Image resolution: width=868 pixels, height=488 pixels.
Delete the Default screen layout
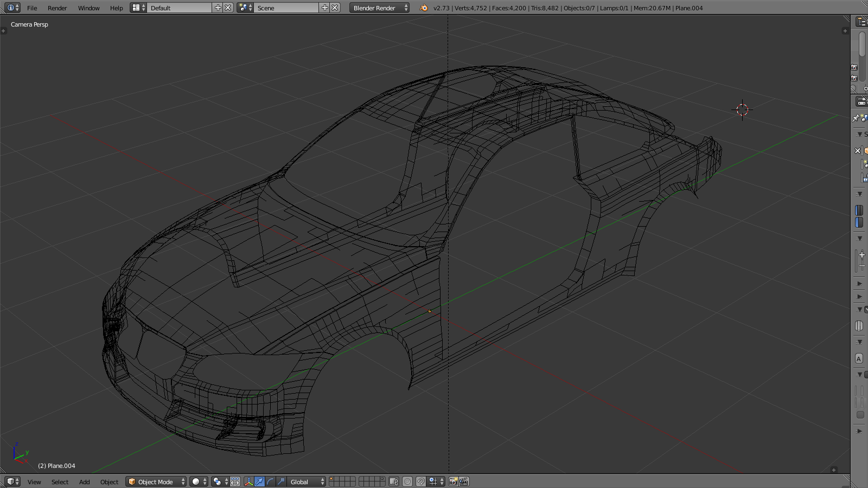[228, 8]
